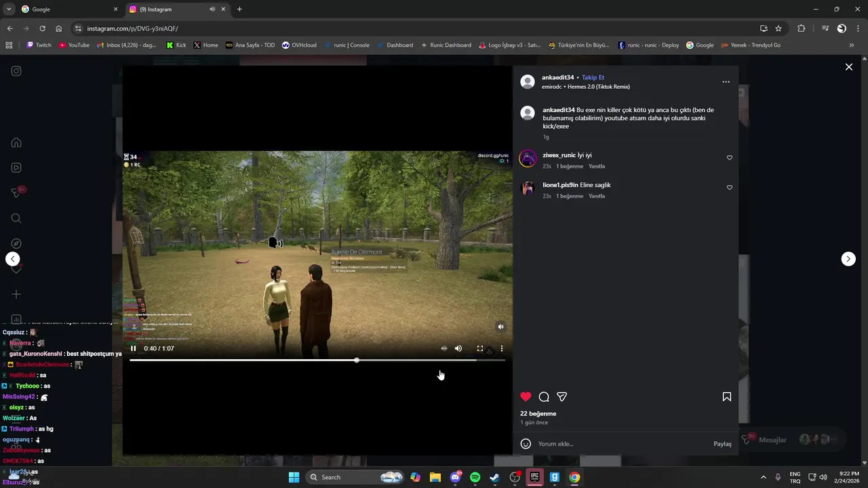This screenshot has height=488, width=868.
Task: Open Kick bookmark
Action: 176,45
